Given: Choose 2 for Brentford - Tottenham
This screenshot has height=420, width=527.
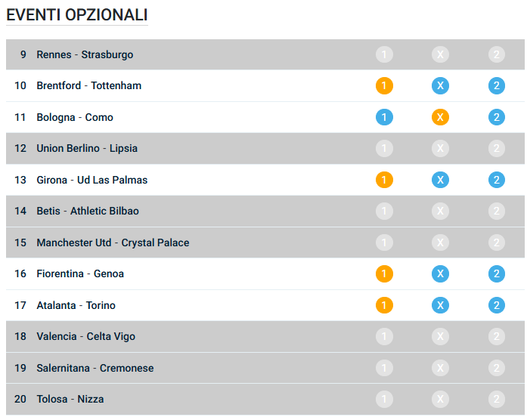Looking at the screenshot, I should 496,85.
